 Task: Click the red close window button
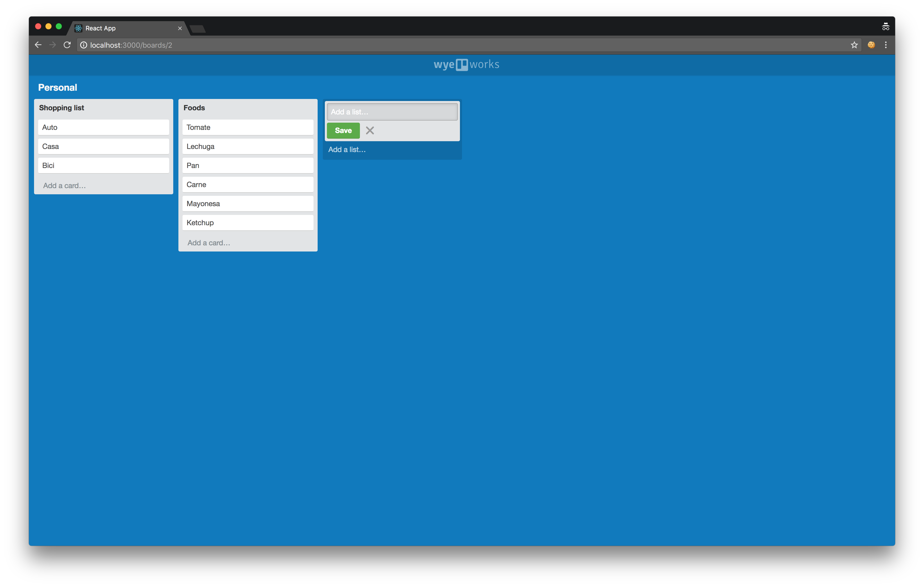[x=38, y=27]
